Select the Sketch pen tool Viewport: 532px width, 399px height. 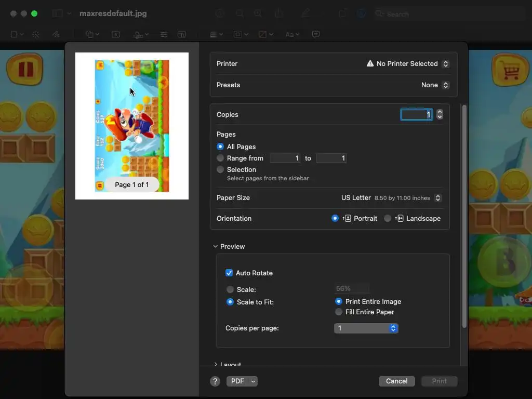tap(56, 34)
